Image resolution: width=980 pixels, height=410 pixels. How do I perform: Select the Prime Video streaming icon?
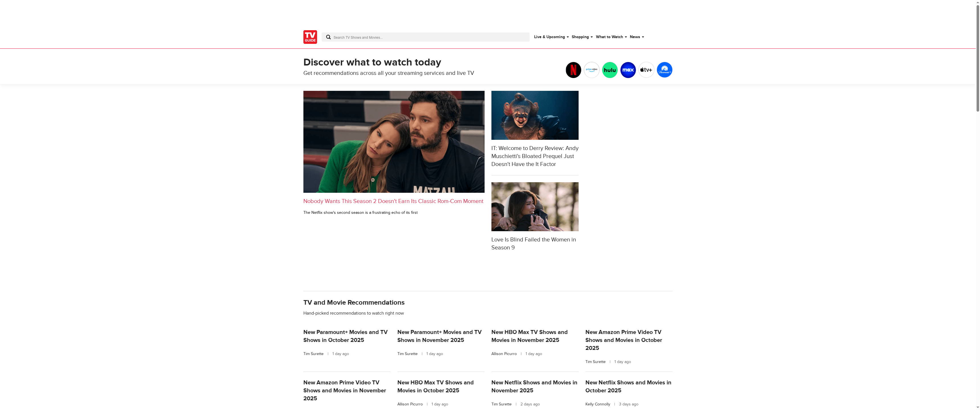tap(592, 70)
